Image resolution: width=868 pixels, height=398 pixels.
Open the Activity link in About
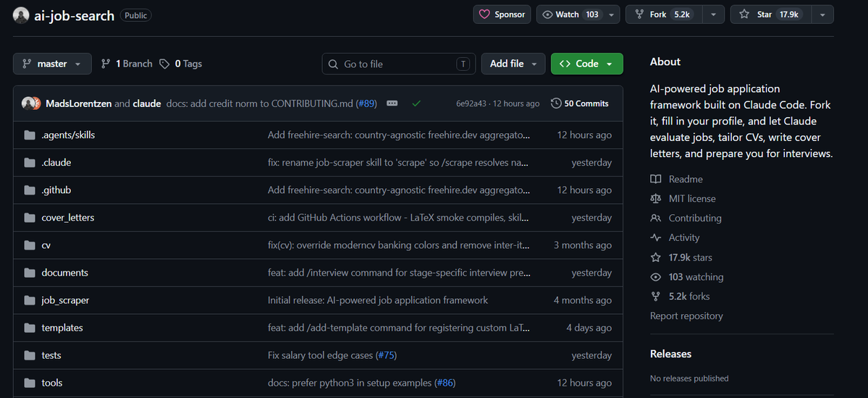click(x=675, y=237)
